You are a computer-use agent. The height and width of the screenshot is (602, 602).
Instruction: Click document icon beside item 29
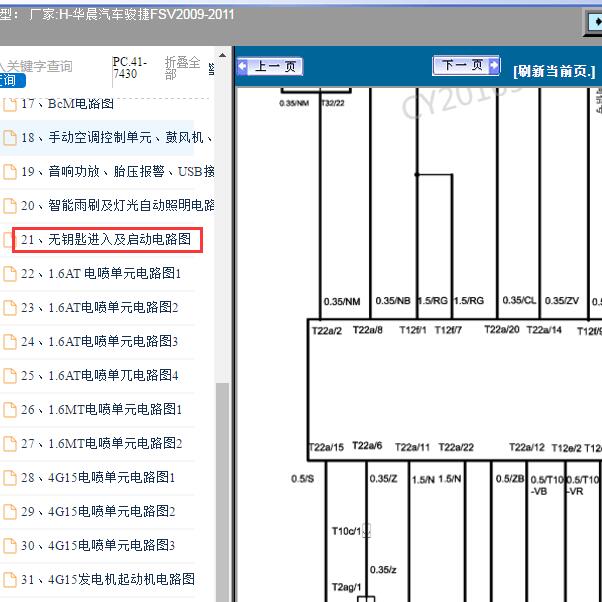pos(10,512)
